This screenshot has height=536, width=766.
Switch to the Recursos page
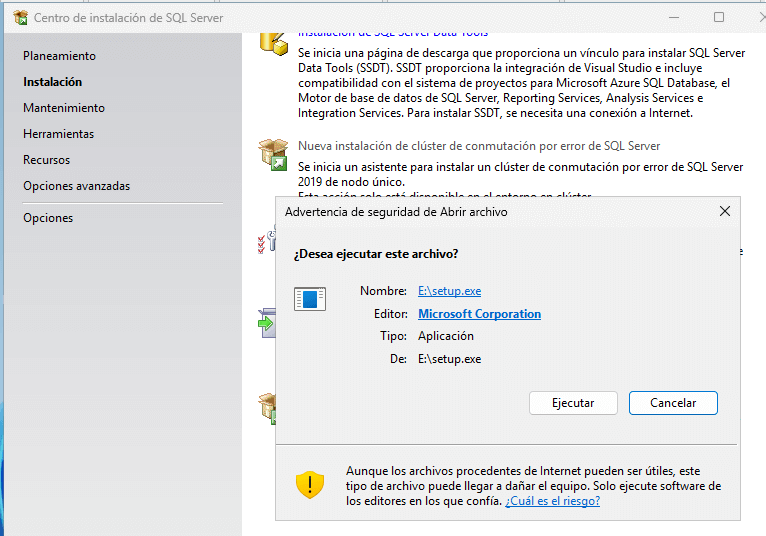[46, 160]
